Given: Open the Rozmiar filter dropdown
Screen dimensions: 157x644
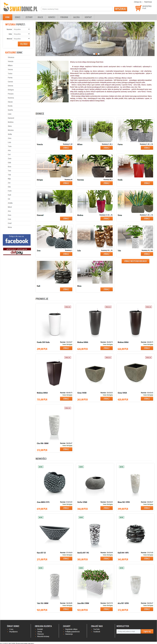Looking at the screenshot, I should (x=22, y=29).
